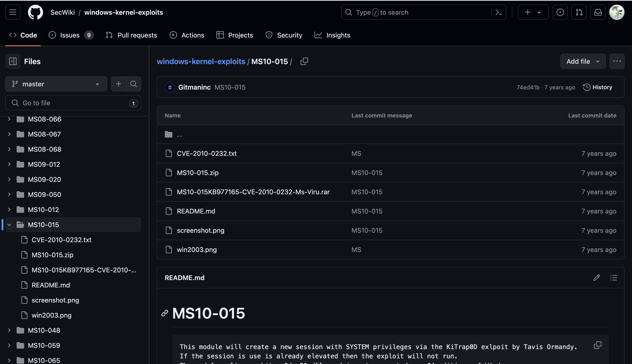Open the Issues shortcut icon in header
This screenshot has height=364, width=632.
coord(560,12)
